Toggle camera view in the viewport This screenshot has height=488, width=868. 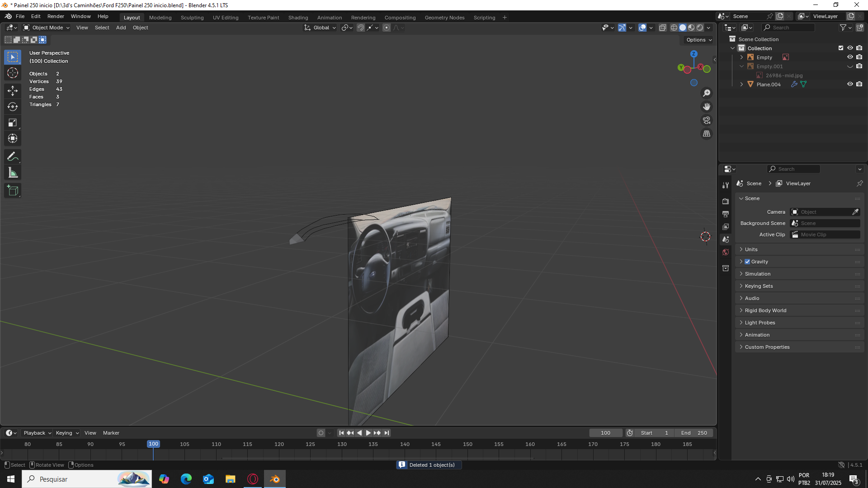pos(706,120)
